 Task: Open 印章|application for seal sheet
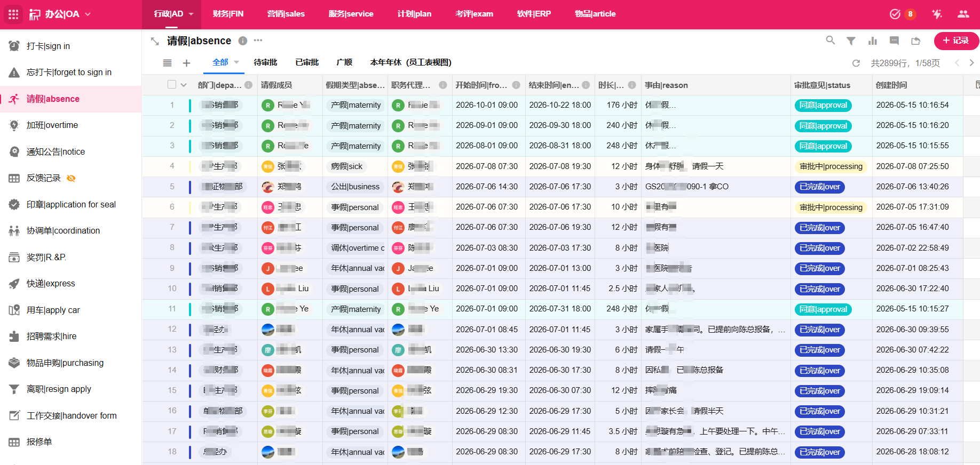click(70, 205)
